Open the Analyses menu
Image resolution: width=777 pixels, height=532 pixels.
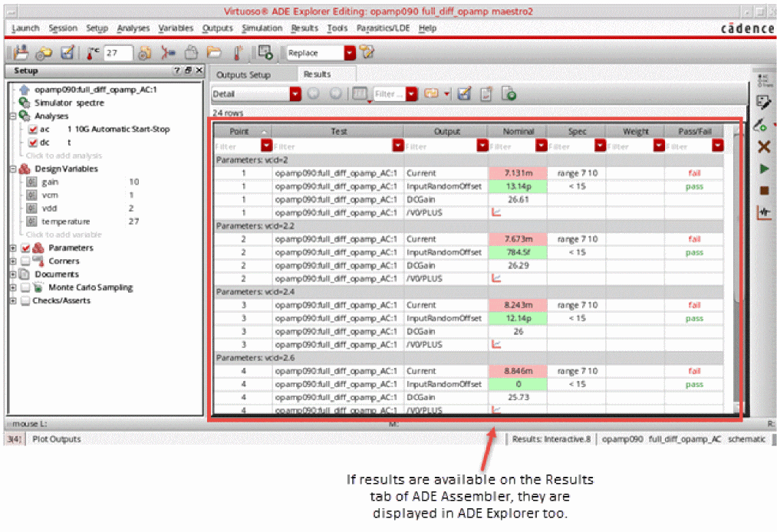coord(133,28)
